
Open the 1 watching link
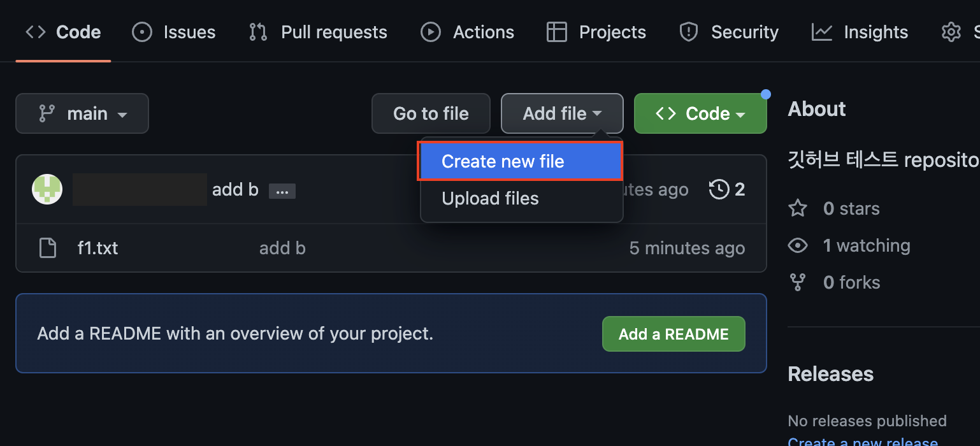(x=867, y=245)
